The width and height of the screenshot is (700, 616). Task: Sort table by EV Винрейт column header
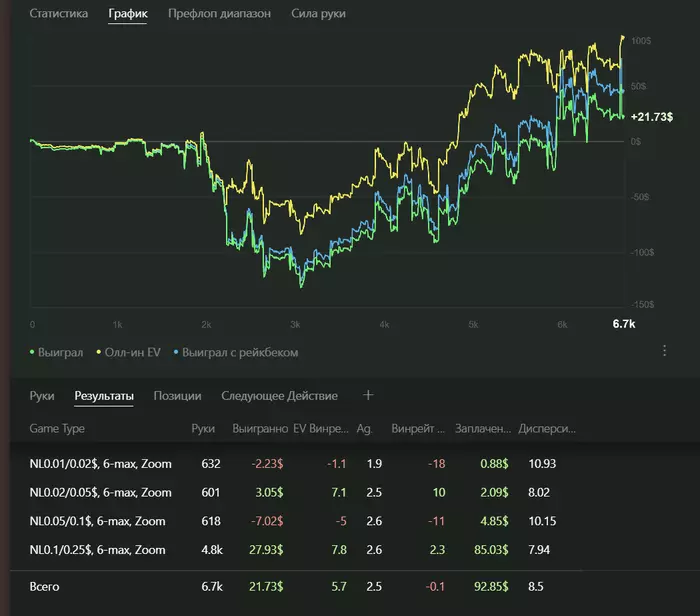coord(319,428)
